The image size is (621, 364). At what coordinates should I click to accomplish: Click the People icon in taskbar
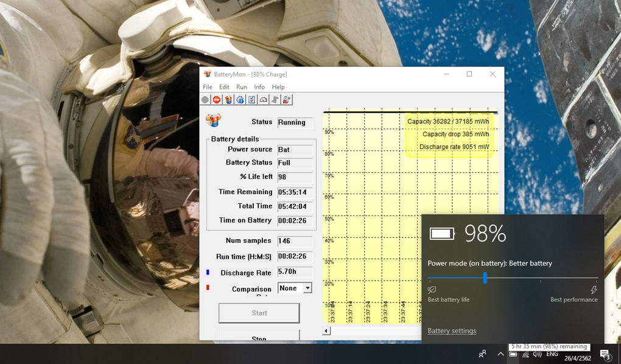pyautogui.click(x=482, y=354)
